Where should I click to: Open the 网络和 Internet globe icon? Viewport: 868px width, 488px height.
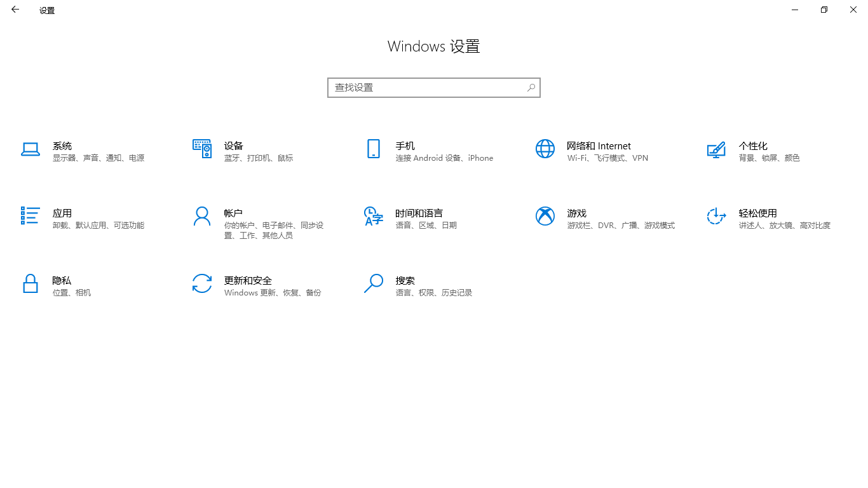pyautogui.click(x=545, y=149)
